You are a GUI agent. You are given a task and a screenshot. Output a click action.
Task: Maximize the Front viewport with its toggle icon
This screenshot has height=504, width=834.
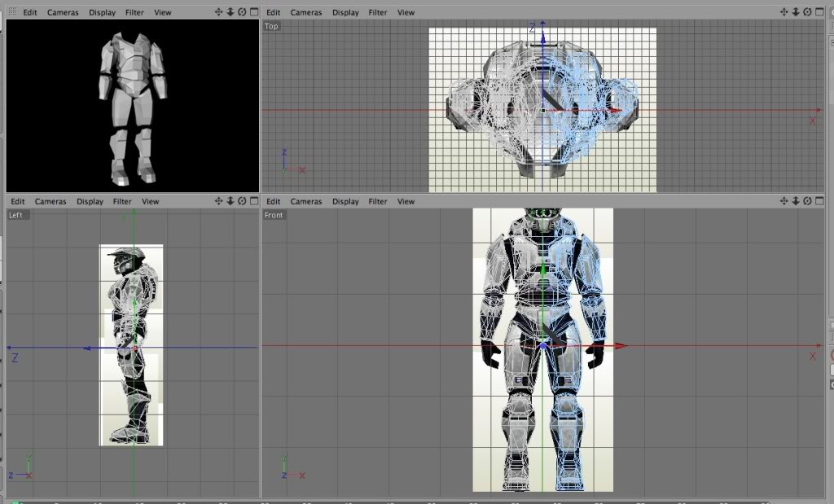click(819, 201)
